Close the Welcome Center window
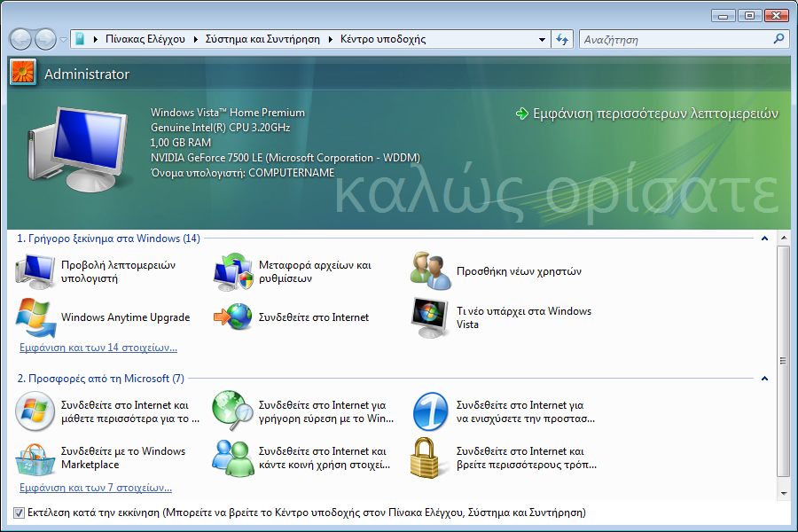The image size is (798, 532). 777,16
